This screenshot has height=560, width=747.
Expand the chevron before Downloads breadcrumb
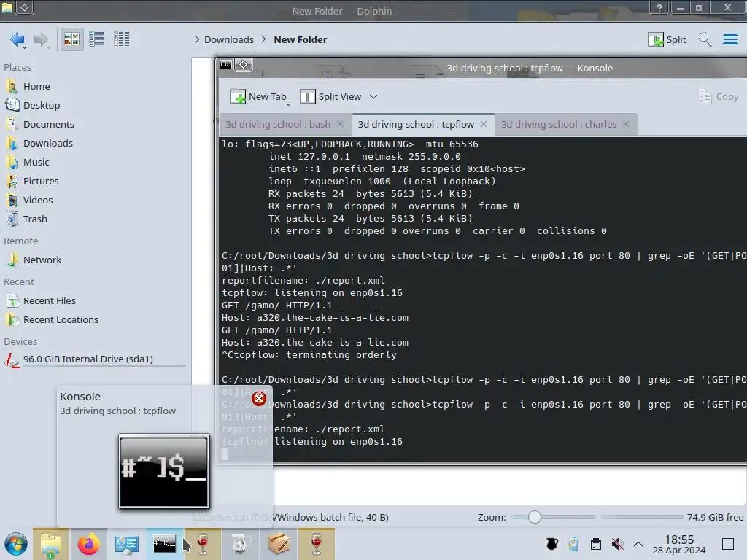tap(197, 39)
